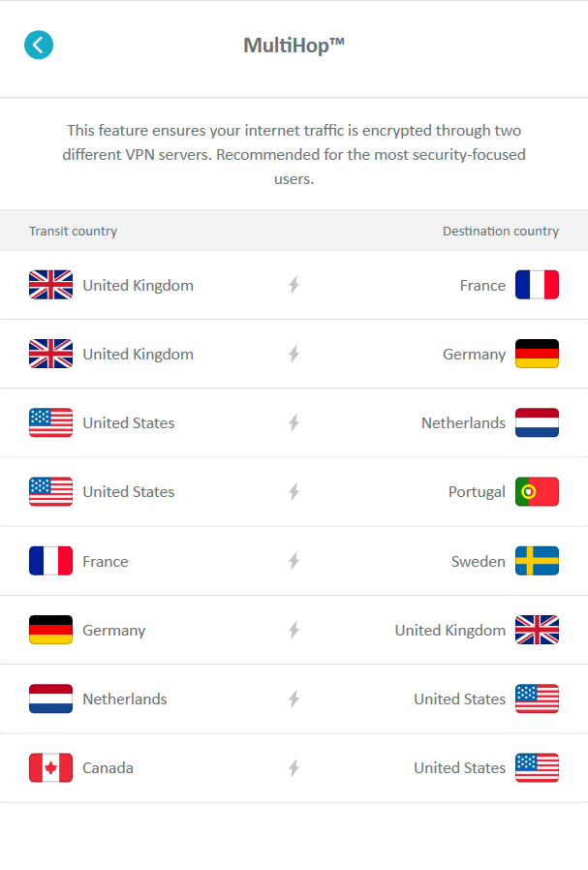Click the France destination flag icon
The height and width of the screenshot is (870, 588).
tap(537, 285)
